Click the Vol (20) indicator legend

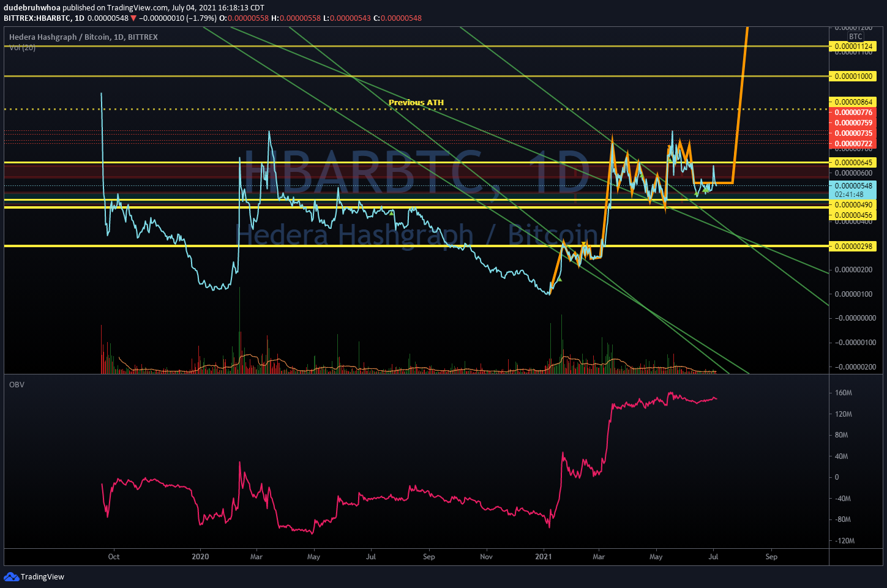point(23,47)
